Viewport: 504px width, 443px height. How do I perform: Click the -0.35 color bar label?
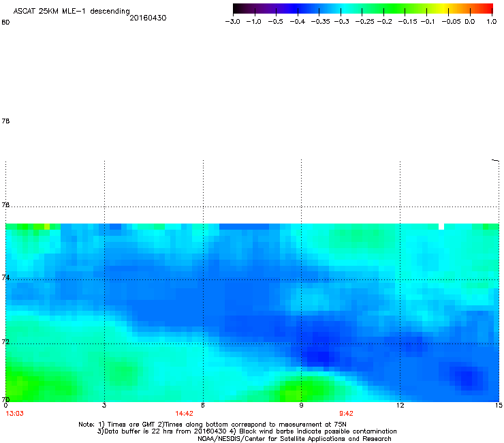(320, 22)
